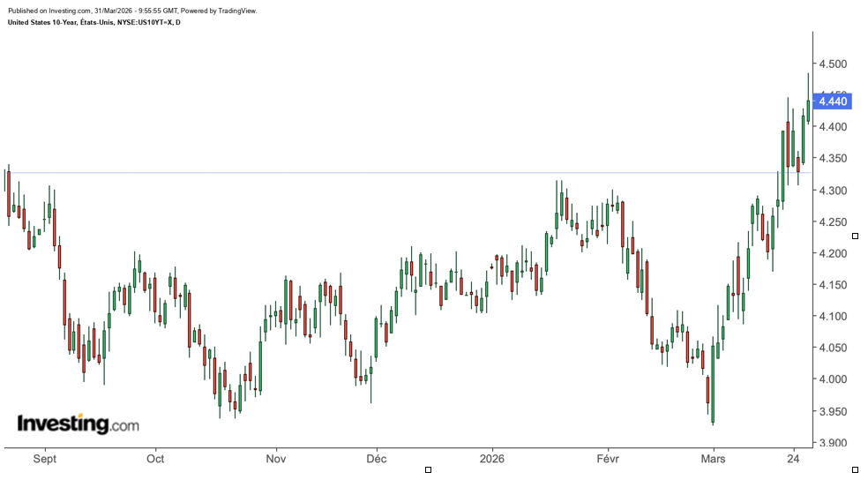
Task: Open the United States 10-Year symbol title
Action: tap(94, 22)
